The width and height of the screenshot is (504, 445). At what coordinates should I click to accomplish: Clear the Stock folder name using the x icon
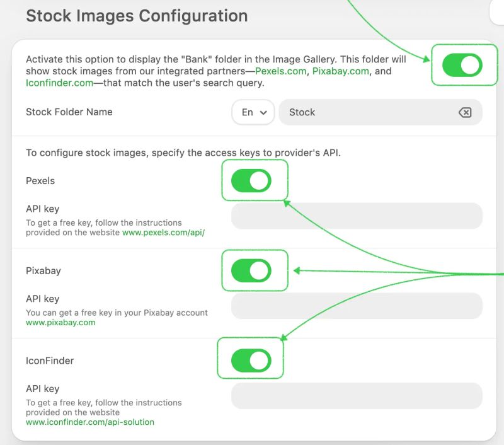click(x=465, y=112)
